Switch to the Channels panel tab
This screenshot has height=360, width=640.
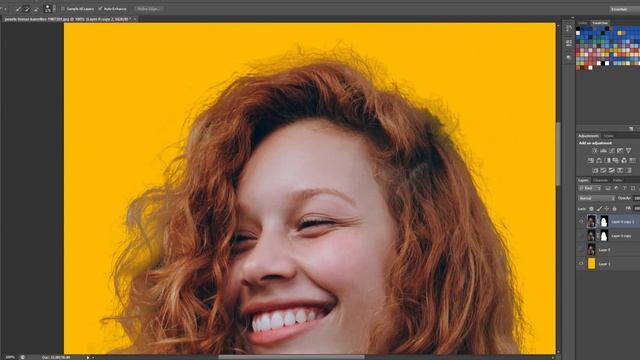(600, 180)
